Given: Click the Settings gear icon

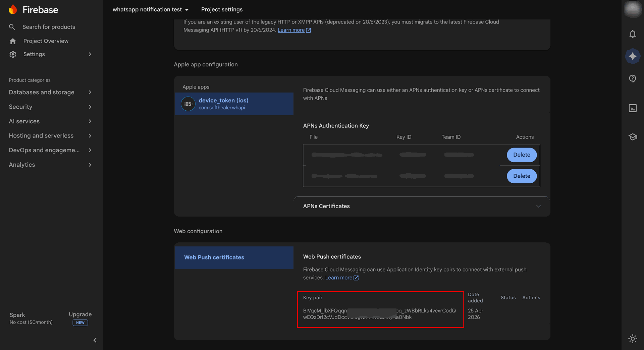Looking at the screenshot, I should tap(13, 54).
